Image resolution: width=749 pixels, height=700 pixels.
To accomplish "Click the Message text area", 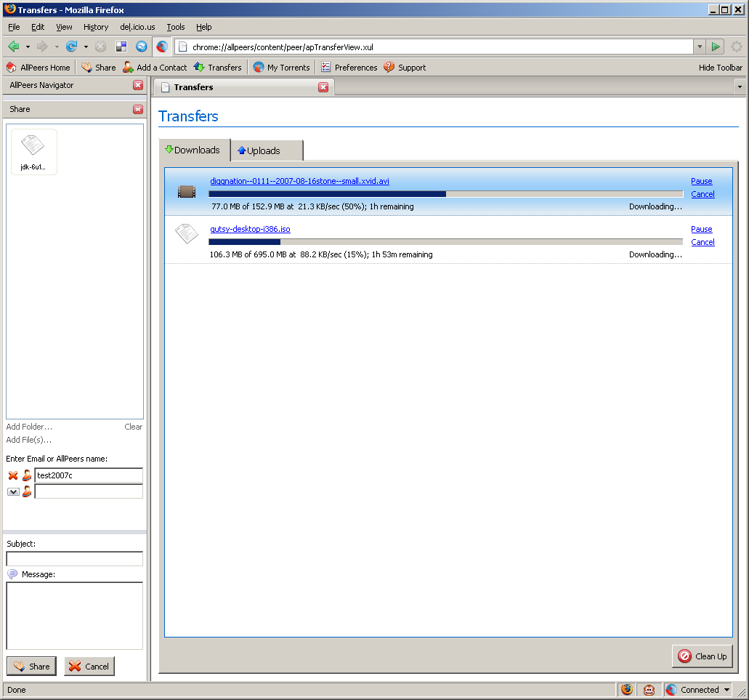I will (x=75, y=616).
